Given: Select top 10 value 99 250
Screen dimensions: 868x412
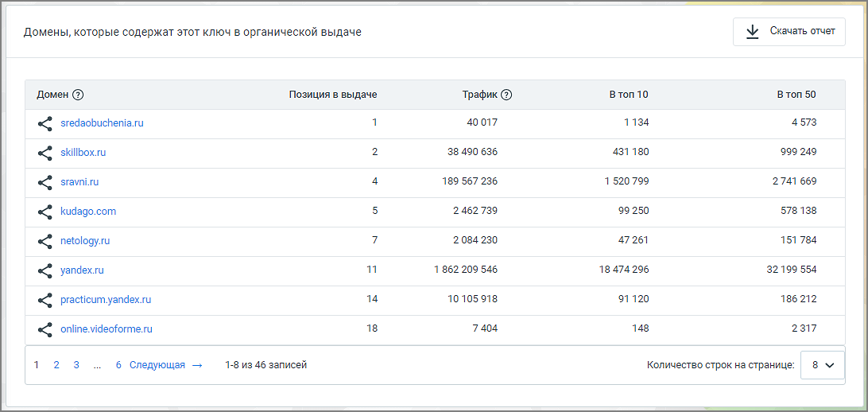Looking at the screenshot, I should 634,212.
